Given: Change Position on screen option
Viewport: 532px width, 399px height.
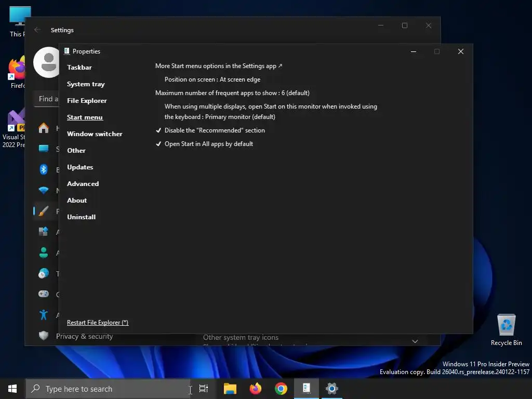Looking at the screenshot, I should (x=212, y=79).
